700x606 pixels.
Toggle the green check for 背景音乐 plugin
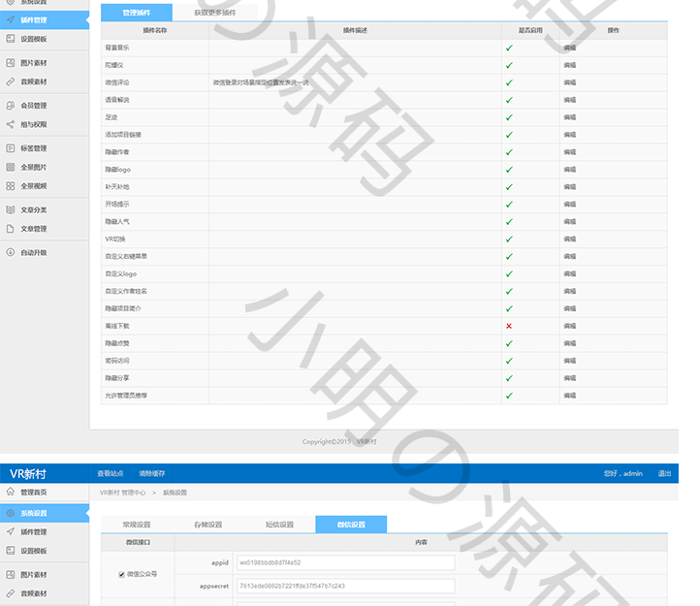coord(509,48)
